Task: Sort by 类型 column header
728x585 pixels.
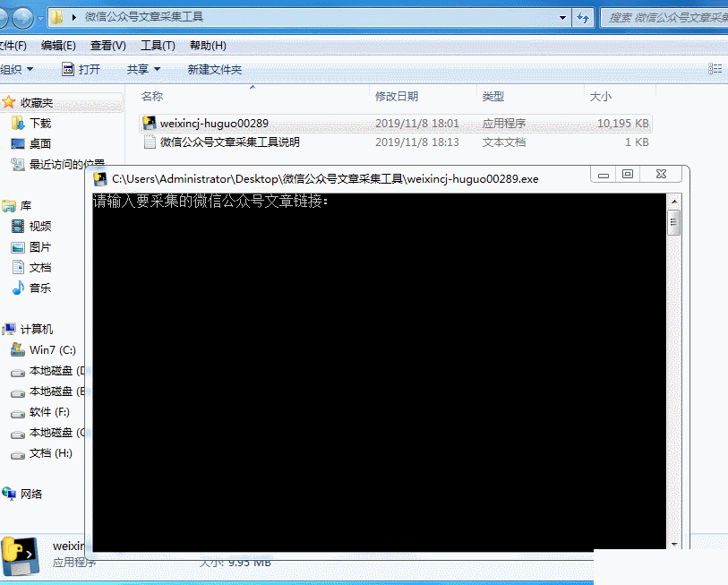Action: point(492,97)
